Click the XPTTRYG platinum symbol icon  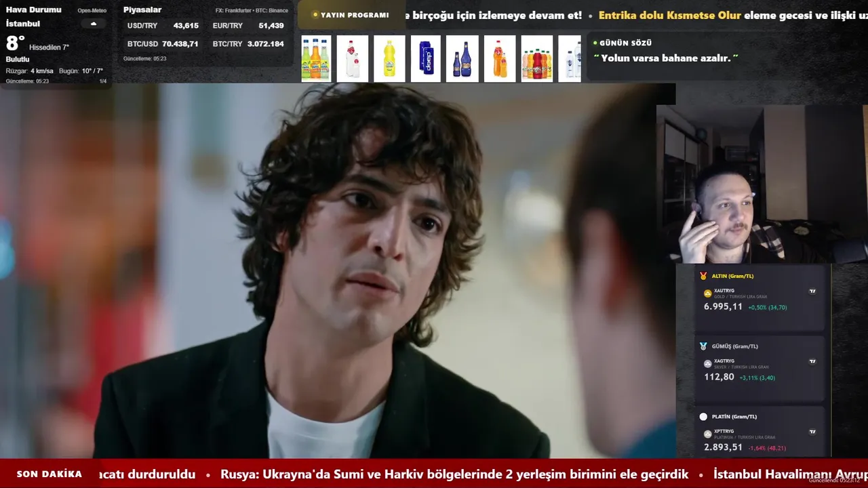[x=708, y=434]
